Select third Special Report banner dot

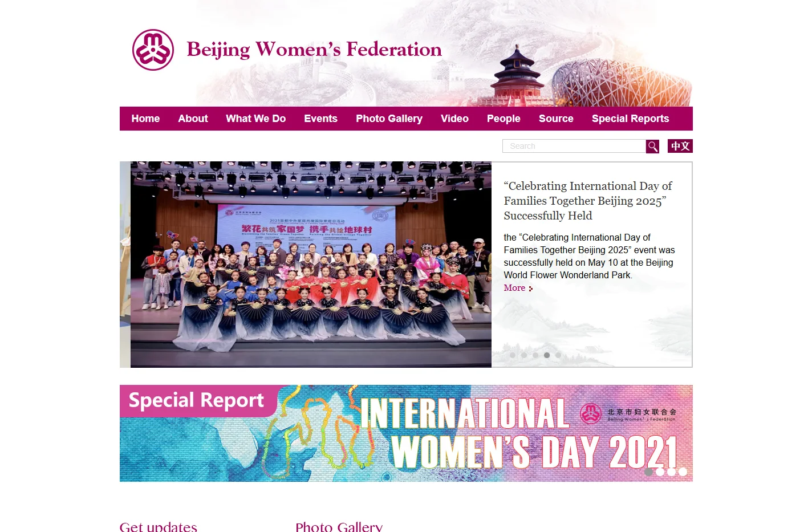[x=671, y=472]
